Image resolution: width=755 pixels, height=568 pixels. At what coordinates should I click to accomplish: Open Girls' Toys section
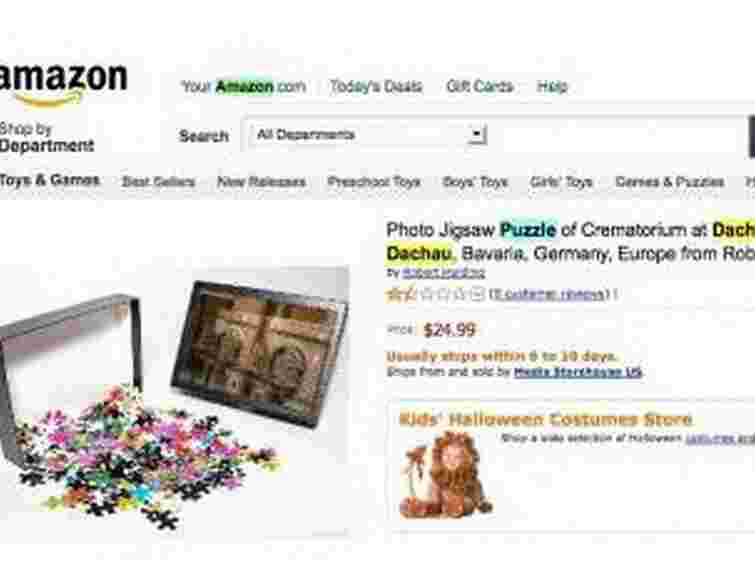[561, 182]
